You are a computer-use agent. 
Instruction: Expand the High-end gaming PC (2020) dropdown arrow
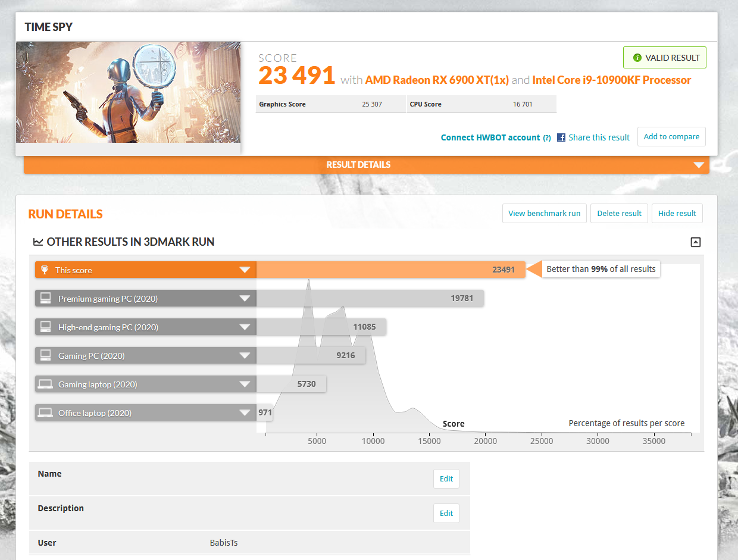[245, 327]
